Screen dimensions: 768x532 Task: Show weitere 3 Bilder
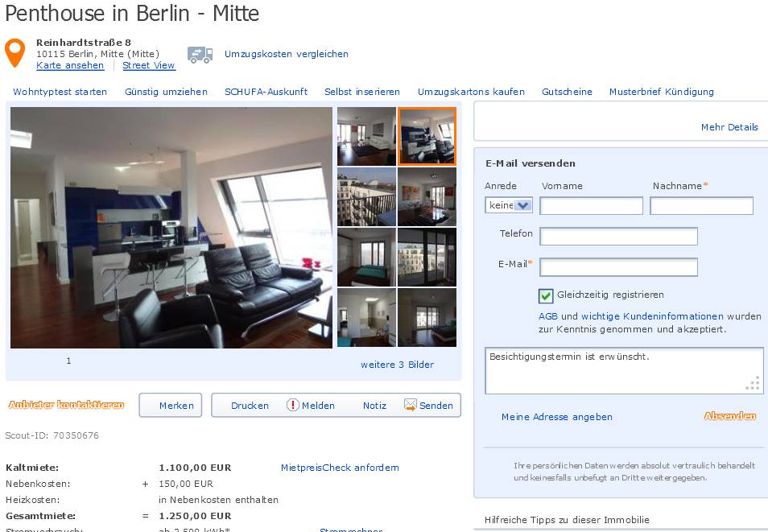tap(397, 365)
